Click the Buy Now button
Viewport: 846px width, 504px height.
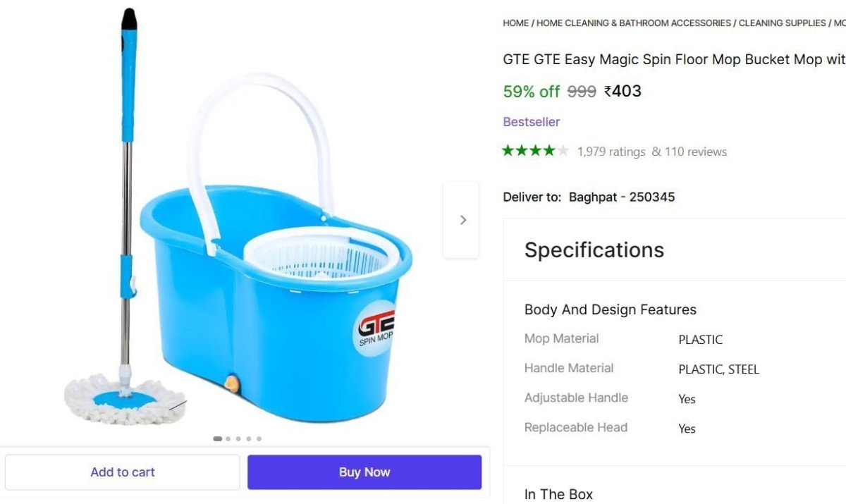pos(364,472)
